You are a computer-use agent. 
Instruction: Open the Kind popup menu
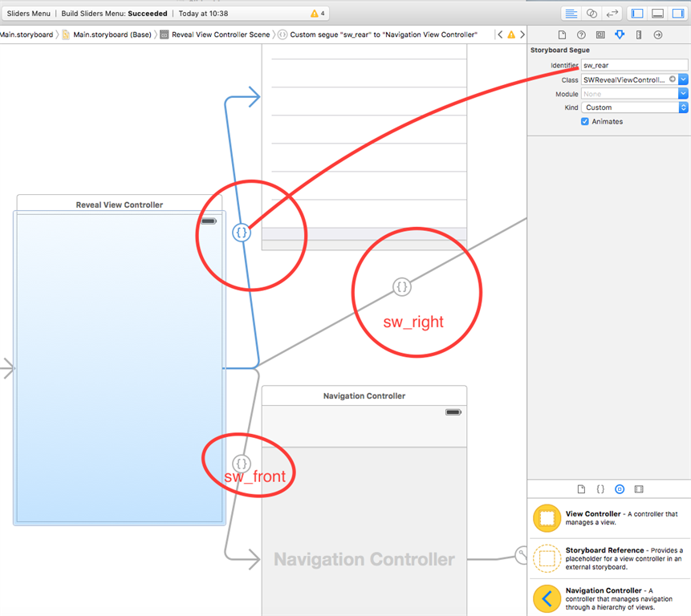[635, 107]
